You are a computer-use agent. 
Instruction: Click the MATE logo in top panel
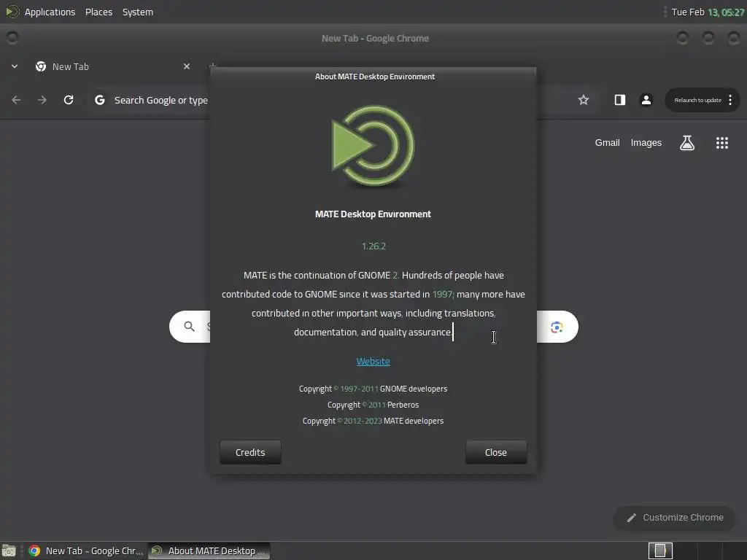12,12
